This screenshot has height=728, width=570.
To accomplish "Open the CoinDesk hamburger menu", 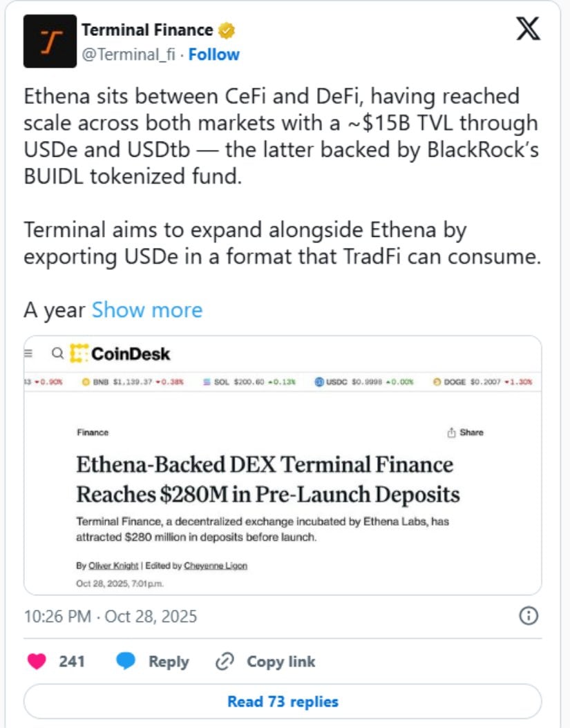I will (x=28, y=353).
